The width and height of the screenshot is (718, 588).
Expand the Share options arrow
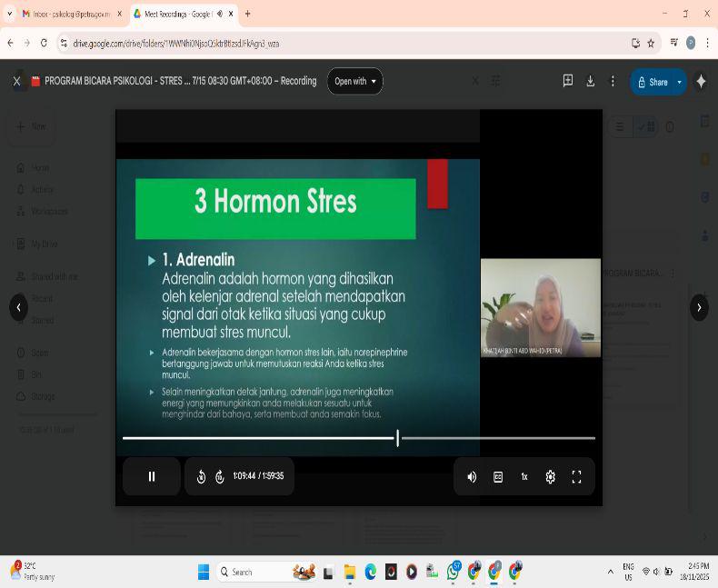(x=679, y=82)
